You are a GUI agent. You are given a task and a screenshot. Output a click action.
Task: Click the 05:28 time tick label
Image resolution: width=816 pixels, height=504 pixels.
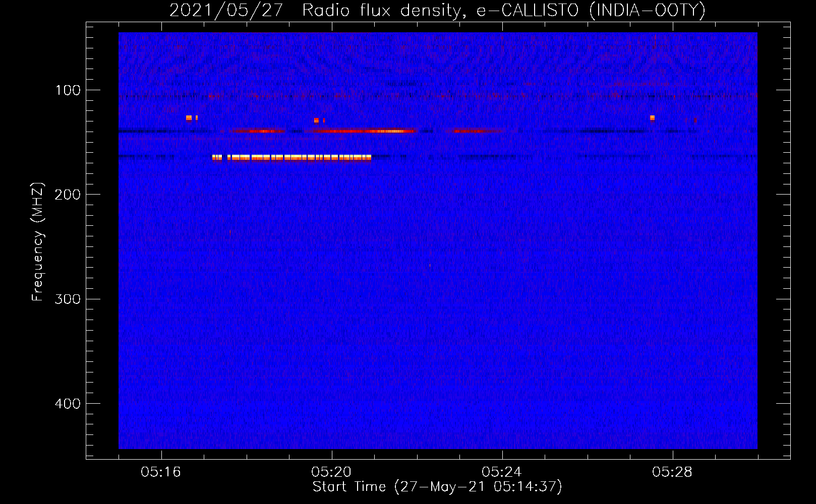[672, 472]
